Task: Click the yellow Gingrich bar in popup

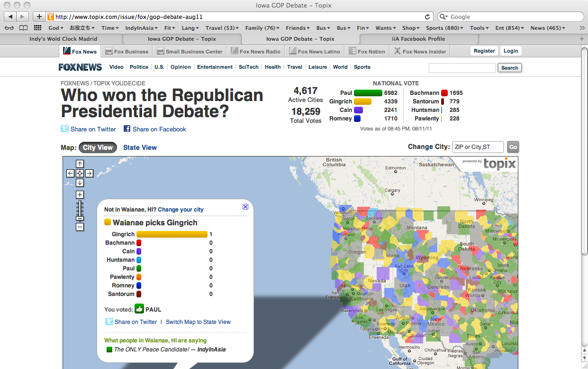Action: 172,234
